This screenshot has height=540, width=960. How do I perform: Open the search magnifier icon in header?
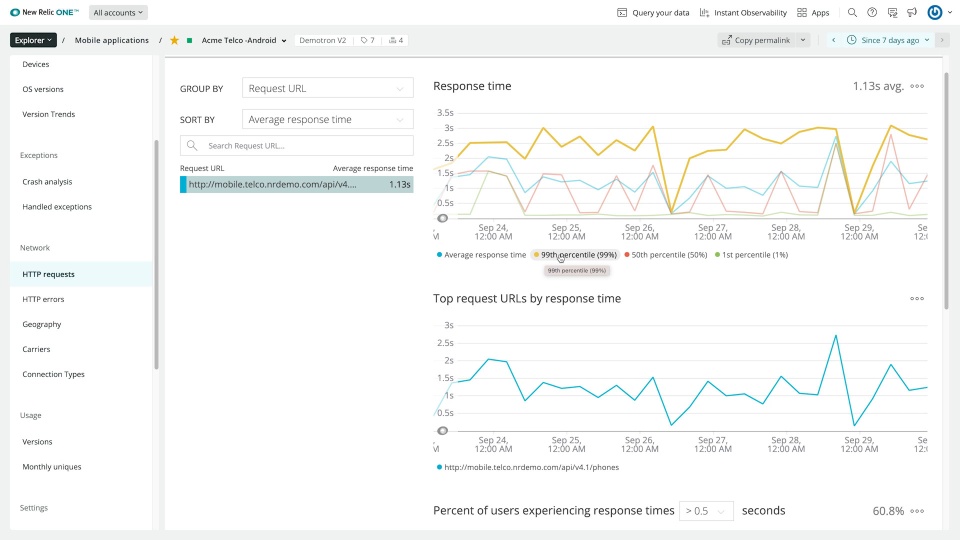(x=852, y=12)
